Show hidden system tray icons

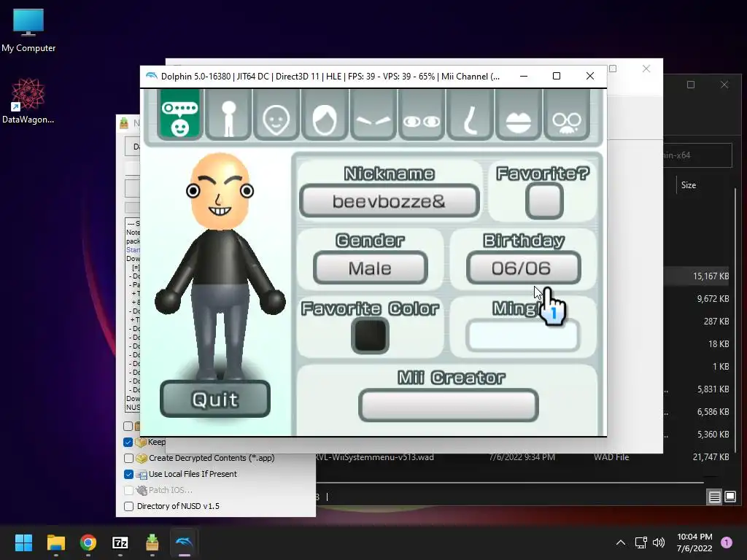click(621, 542)
